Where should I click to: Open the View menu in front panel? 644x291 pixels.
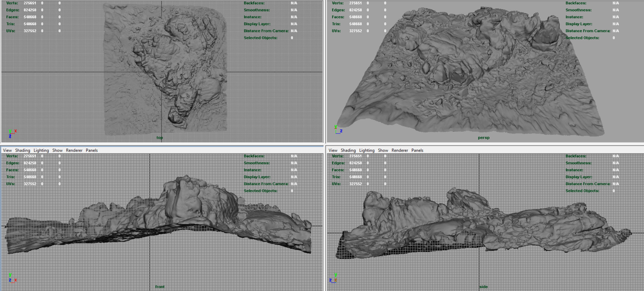[7, 150]
